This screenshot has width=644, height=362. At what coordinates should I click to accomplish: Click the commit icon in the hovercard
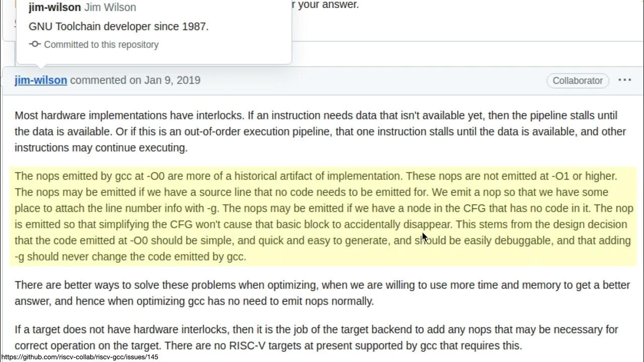pos(34,44)
